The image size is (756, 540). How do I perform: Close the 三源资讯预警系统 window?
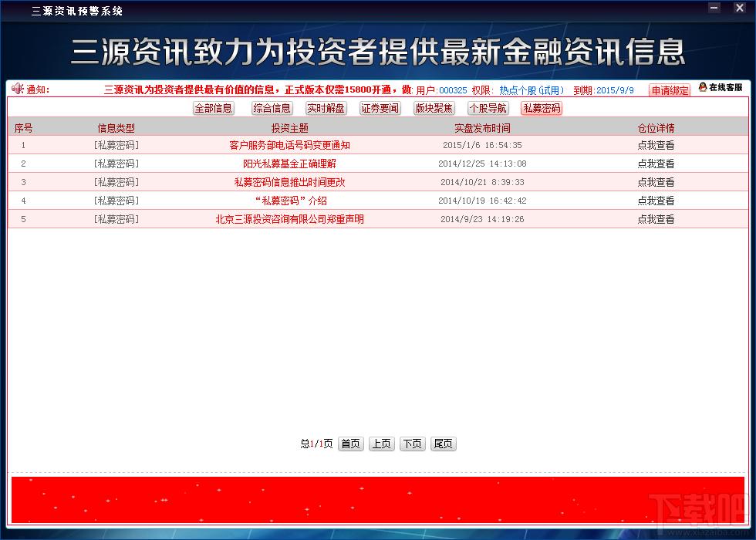[x=740, y=7]
